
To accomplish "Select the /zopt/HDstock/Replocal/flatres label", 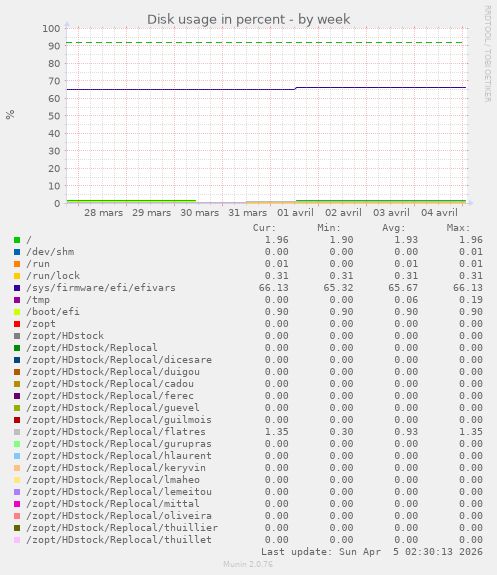I will (116, 432).
